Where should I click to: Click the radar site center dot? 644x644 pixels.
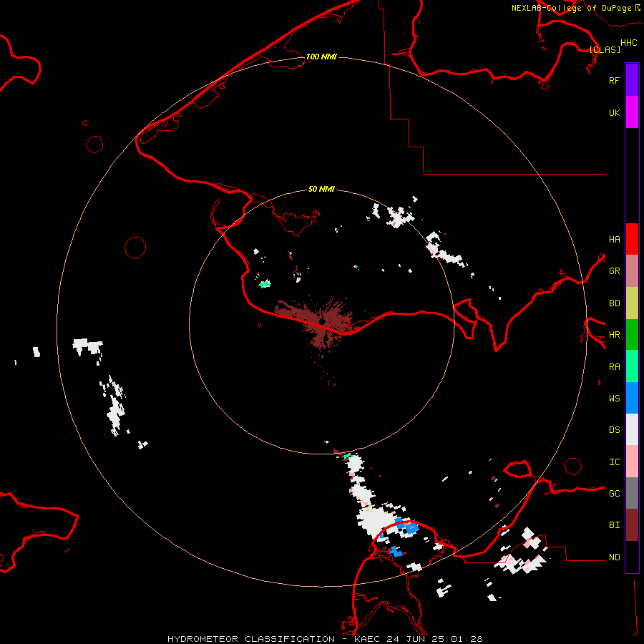click(323, 321)
